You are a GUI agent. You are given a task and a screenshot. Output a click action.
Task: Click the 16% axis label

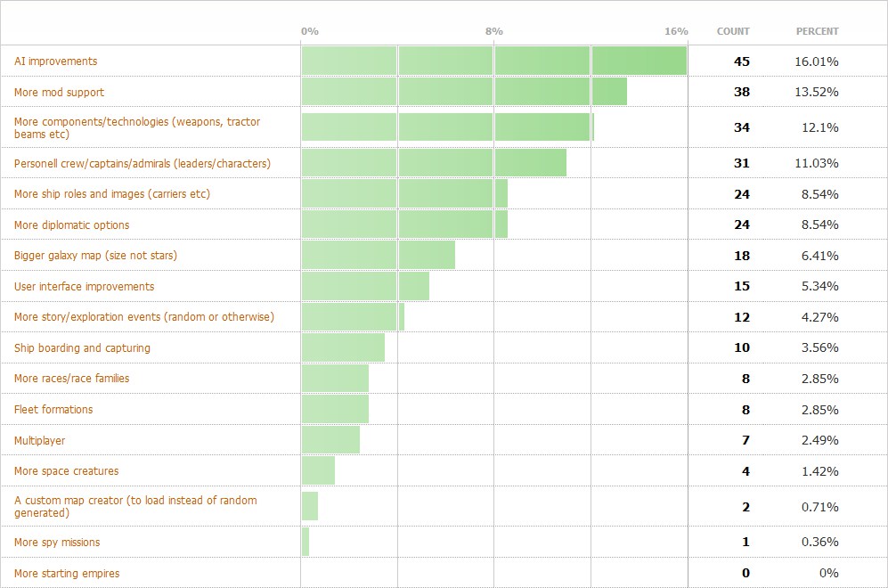tap(676, 32)
